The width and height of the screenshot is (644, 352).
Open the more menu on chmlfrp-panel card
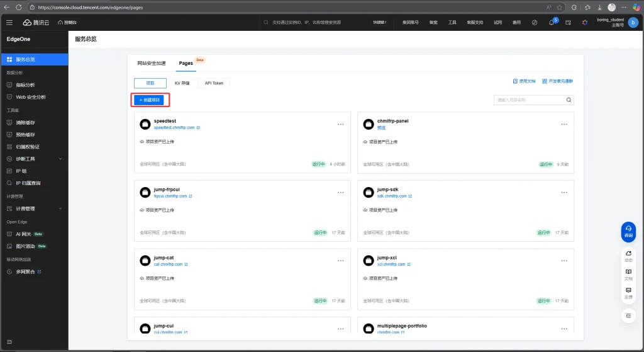pyautogui.click(x=564, y=124)
